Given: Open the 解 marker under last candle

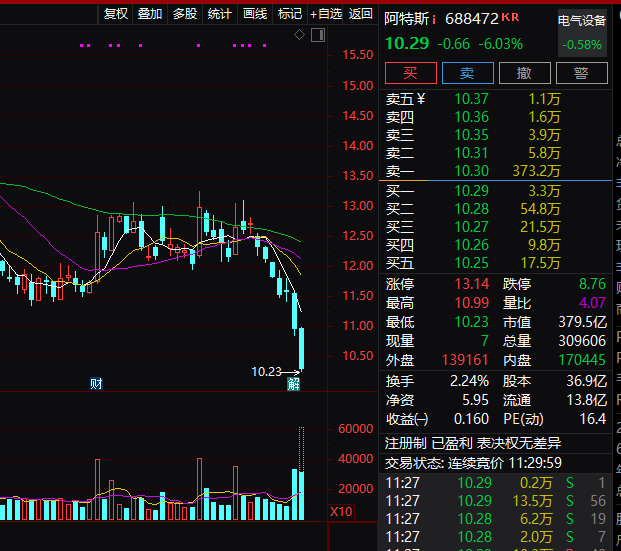Looking at the screenshot, I should (x=293, y=384).
